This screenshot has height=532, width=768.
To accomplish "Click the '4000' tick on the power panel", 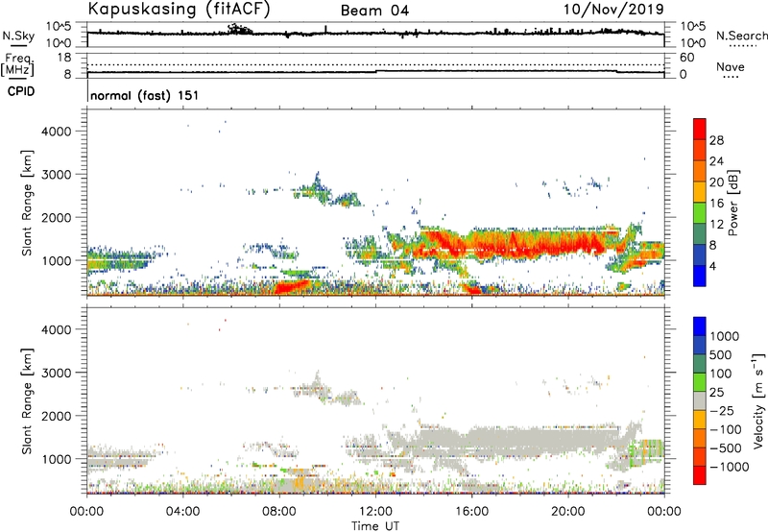I will coord(57,132).
